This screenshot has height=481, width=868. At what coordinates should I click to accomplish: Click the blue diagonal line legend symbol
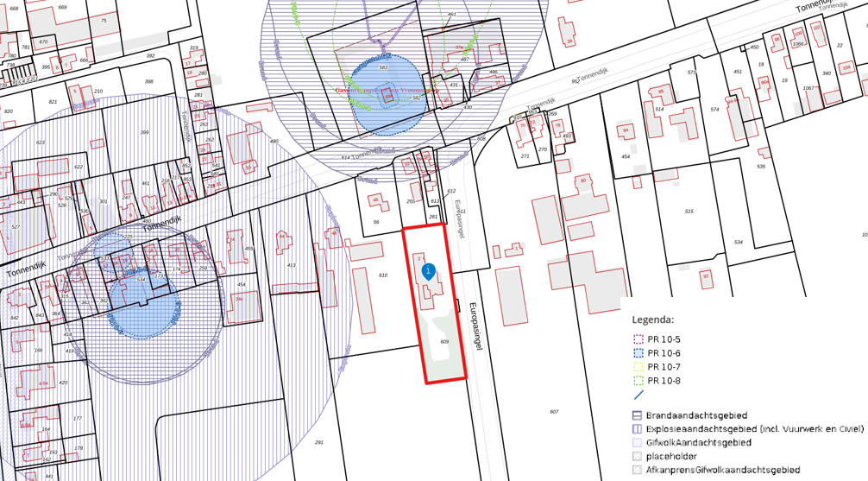pos(638,396)
